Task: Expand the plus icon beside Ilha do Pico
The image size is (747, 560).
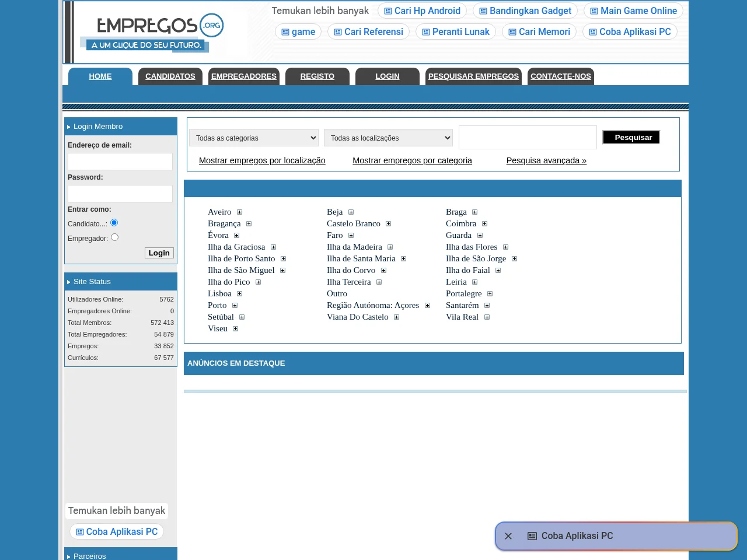Action: pyautogui.click(x=258, y=282)
